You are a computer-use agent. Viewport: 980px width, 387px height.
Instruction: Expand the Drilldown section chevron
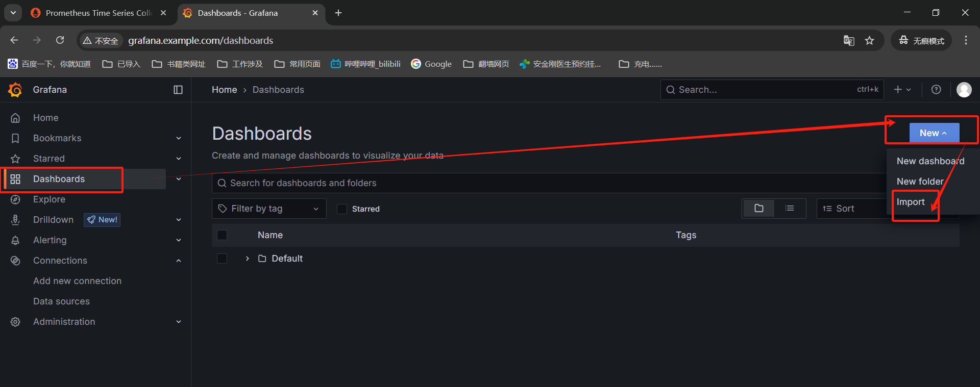[x=179, y=220]
